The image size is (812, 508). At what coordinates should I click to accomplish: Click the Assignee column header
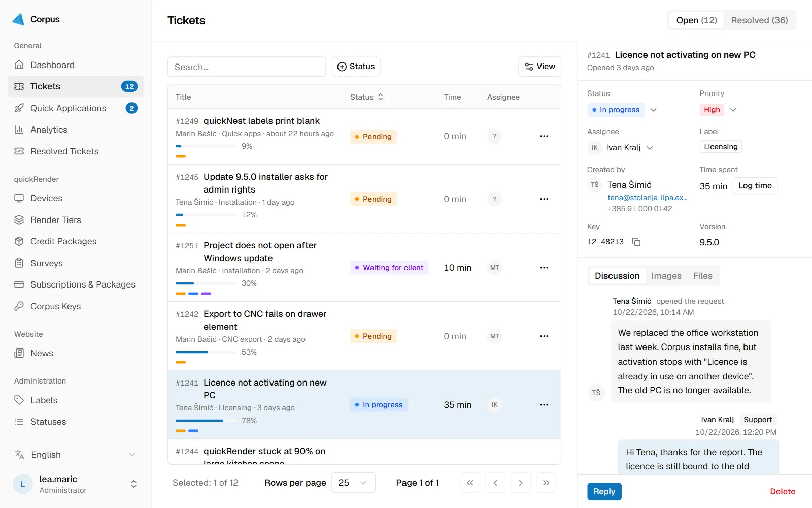click(x=503, y=97)
